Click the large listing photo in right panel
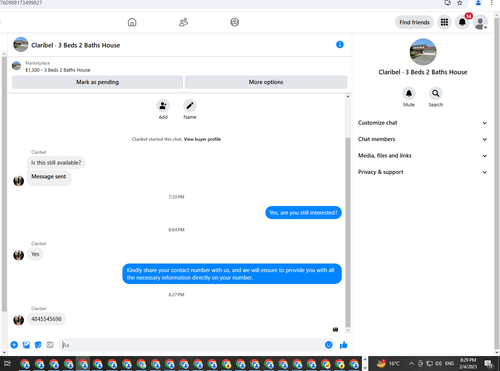Viewport: 500px width, 371px height. (x=423, y=52)
